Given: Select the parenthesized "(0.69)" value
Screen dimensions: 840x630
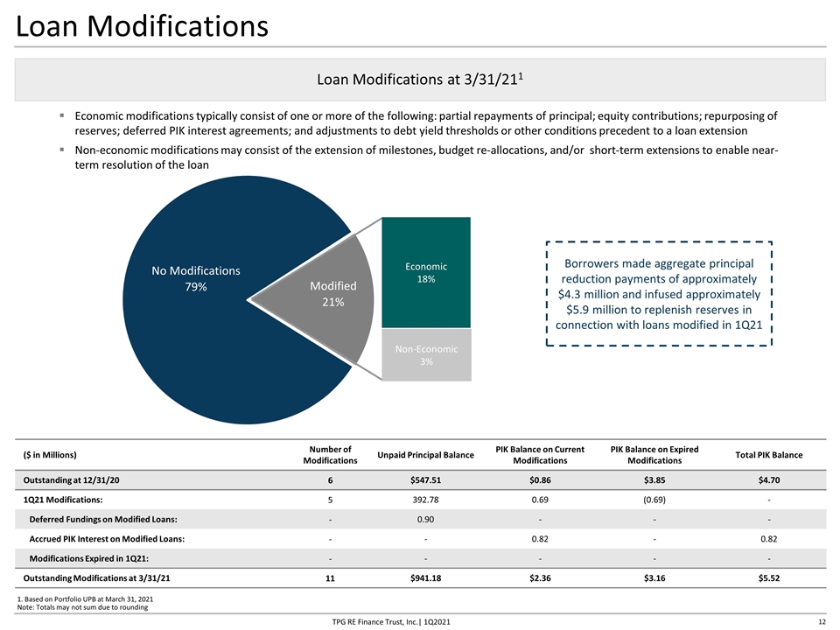Looking at the screenshot, I should point(654,500).
